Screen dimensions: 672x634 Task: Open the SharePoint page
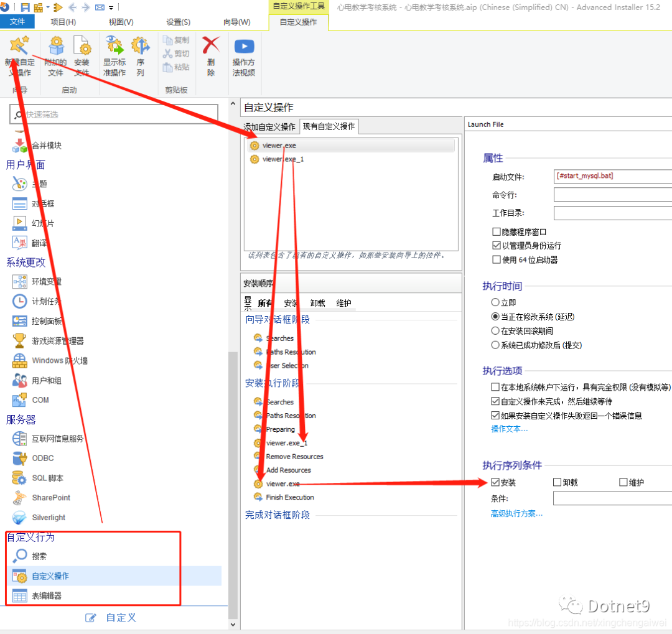[x=42, y=498]
